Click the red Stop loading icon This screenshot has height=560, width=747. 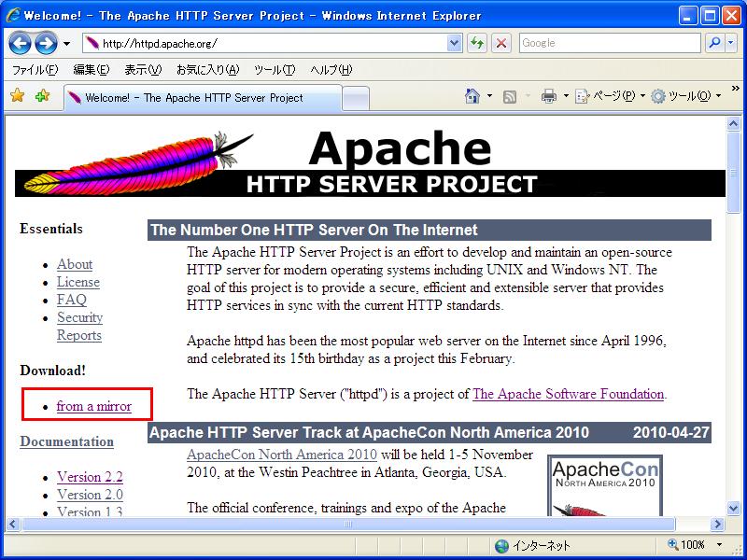[501, 43]
